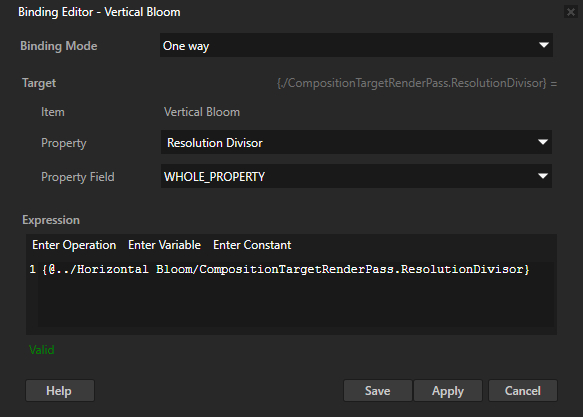Click the Help button
The height and width of the screenshot is (417, 583).
tap(60, 391)
